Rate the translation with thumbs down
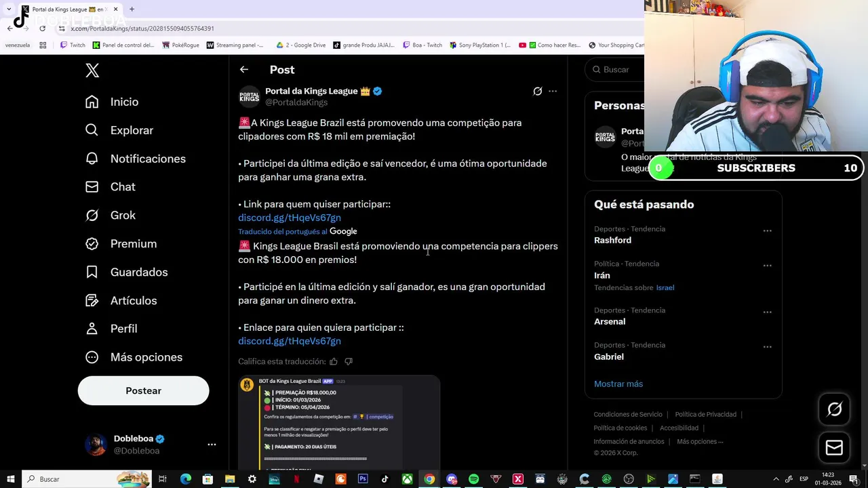 [x=349, y=361]
